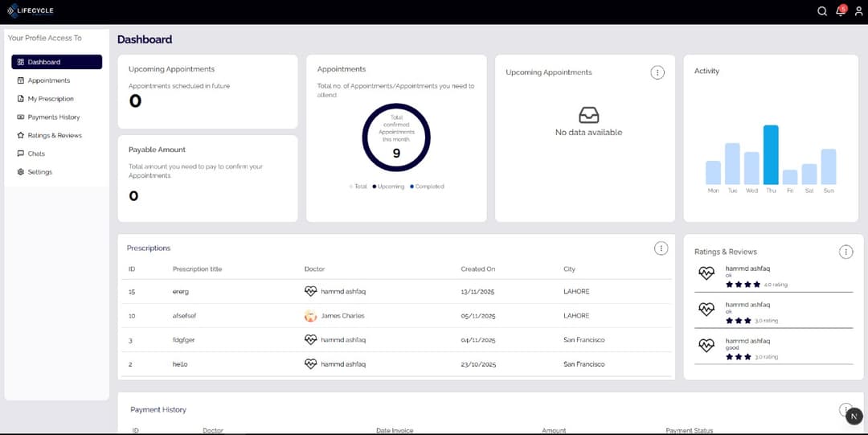Screen dimensions: 868x435
Task: Click the Thu bar in Activity chart
Action: (771, 154)
